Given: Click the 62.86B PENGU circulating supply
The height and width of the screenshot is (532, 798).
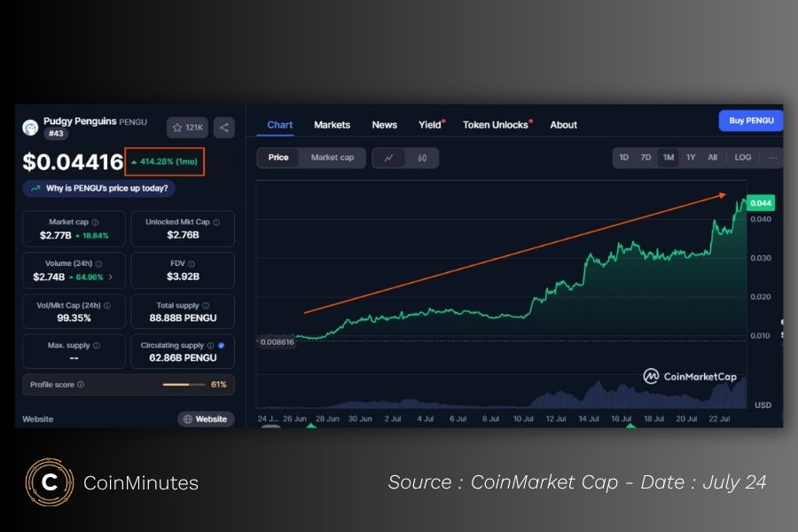Looking at the screenshot, I should [x=183, y=358].
